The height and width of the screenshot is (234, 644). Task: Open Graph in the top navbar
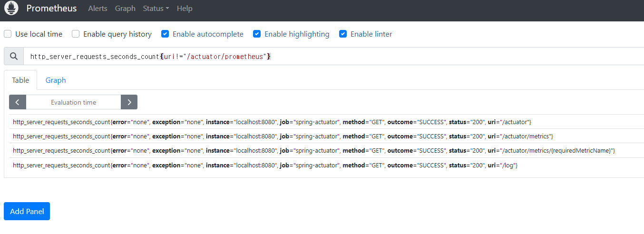click(125, 9)
